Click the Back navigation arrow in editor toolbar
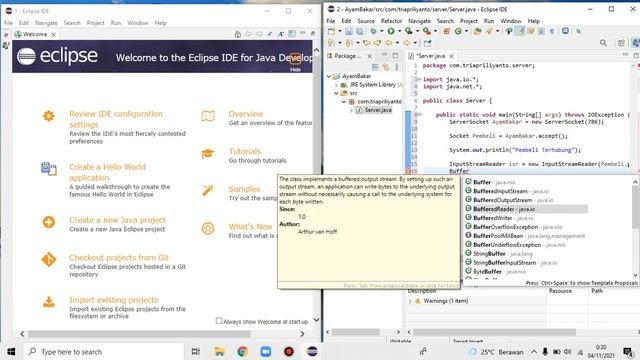The height and width of the screenshot is (360, 640). [x=389, y=42]
